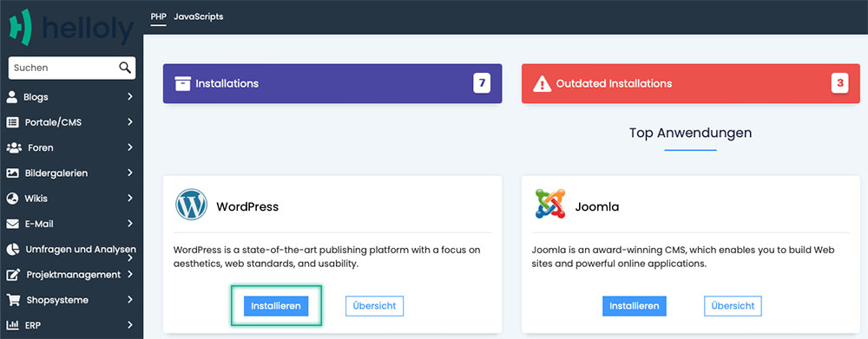The height and width of the screenshot is (339, 868).
Task: Expand the Foren chevron
Action: click(130, 147)
